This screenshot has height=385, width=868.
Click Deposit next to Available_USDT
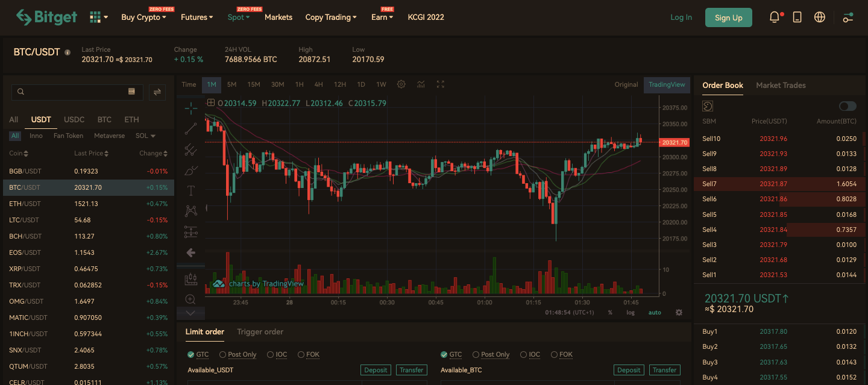376,370
